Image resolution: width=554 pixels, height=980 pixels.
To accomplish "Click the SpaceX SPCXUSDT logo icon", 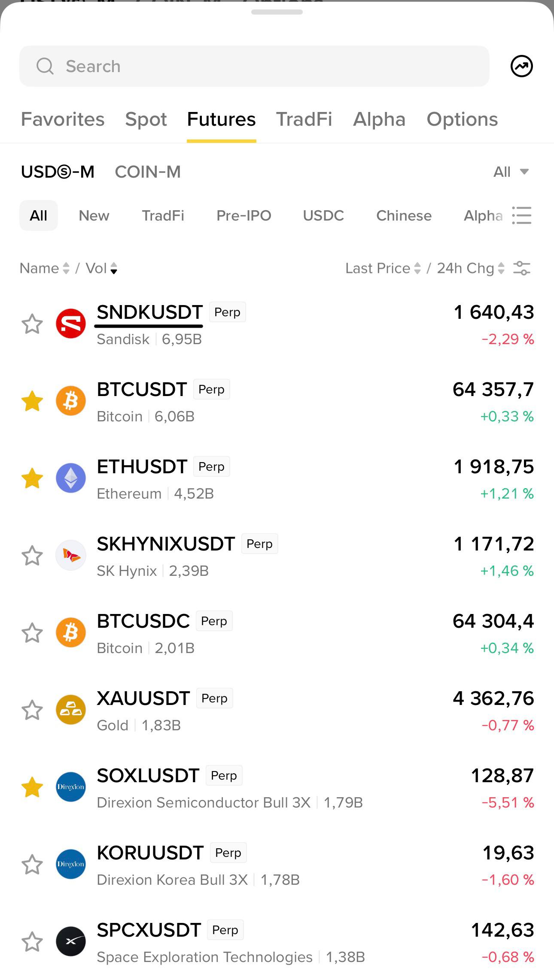I will tap(71, 941).
